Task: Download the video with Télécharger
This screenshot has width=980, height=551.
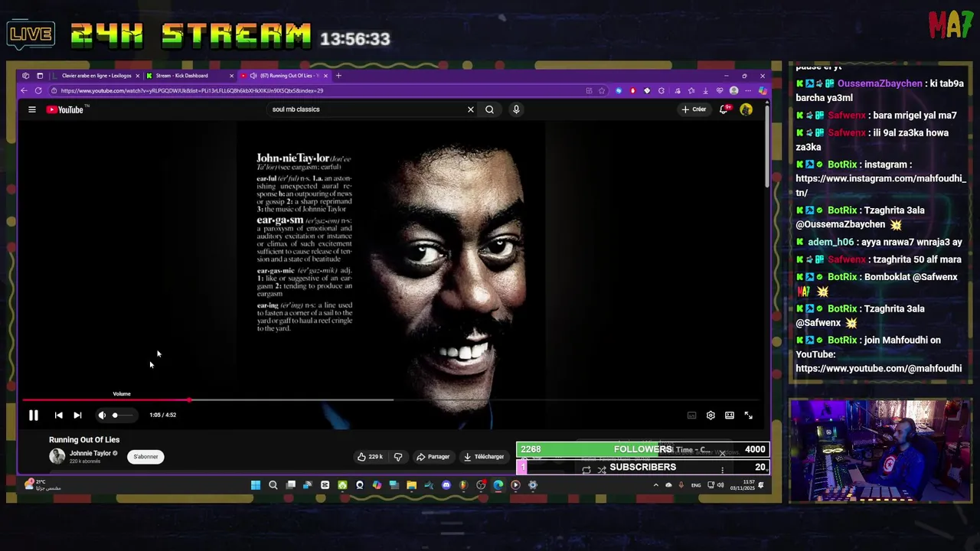Action: [484, 457]
